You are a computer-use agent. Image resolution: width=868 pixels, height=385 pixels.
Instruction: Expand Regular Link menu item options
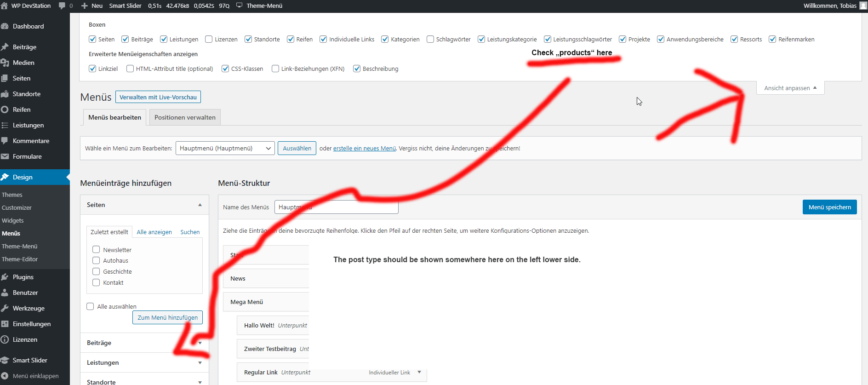tap(419, 372)
